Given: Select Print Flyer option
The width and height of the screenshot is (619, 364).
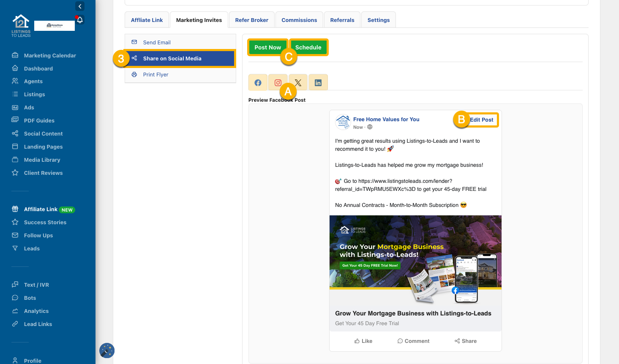Looking at the screenshot, I should (155, 75).
